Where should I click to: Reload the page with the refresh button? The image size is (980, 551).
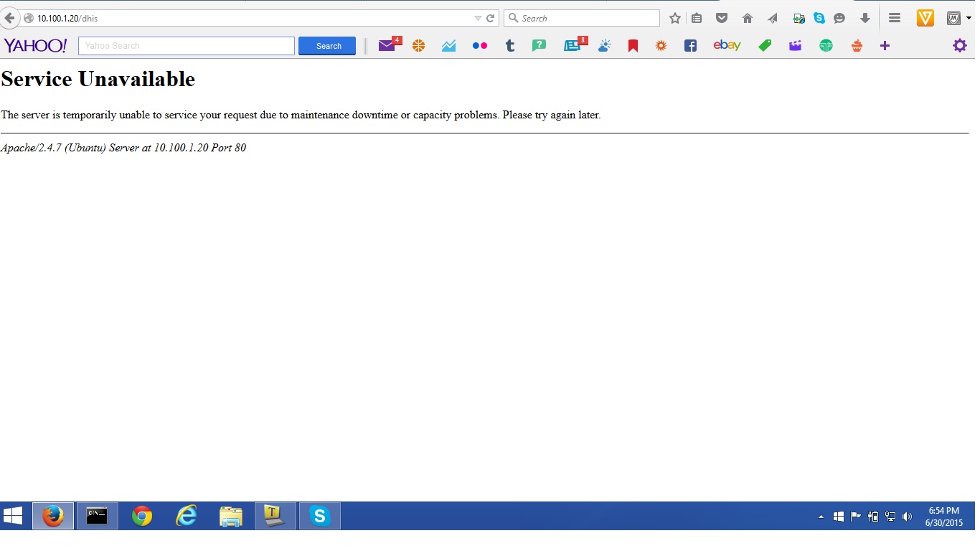tap(491, 19)
